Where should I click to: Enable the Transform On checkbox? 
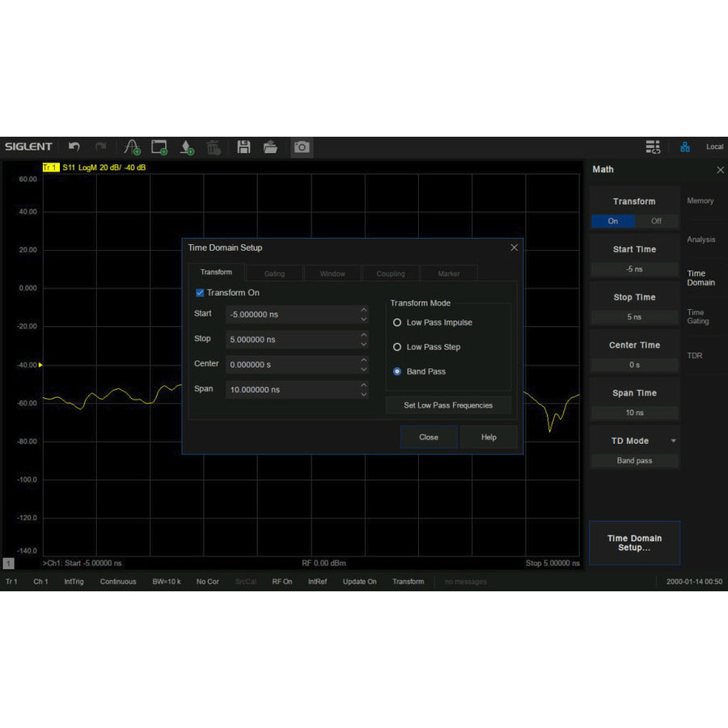[200, 293]
